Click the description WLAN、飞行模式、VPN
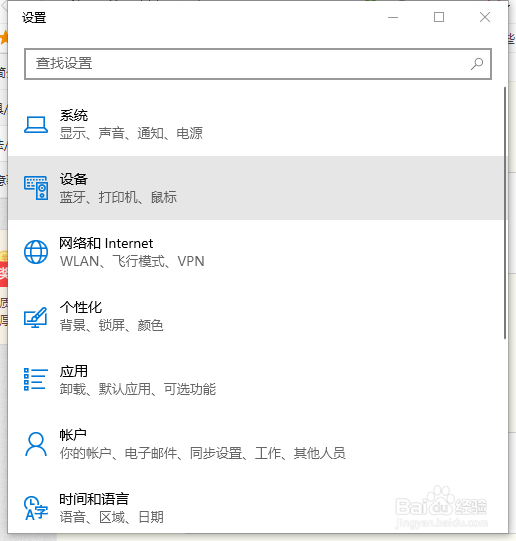Image resolution: width=516 pixels, height=541 pixels. click(132, 261)
